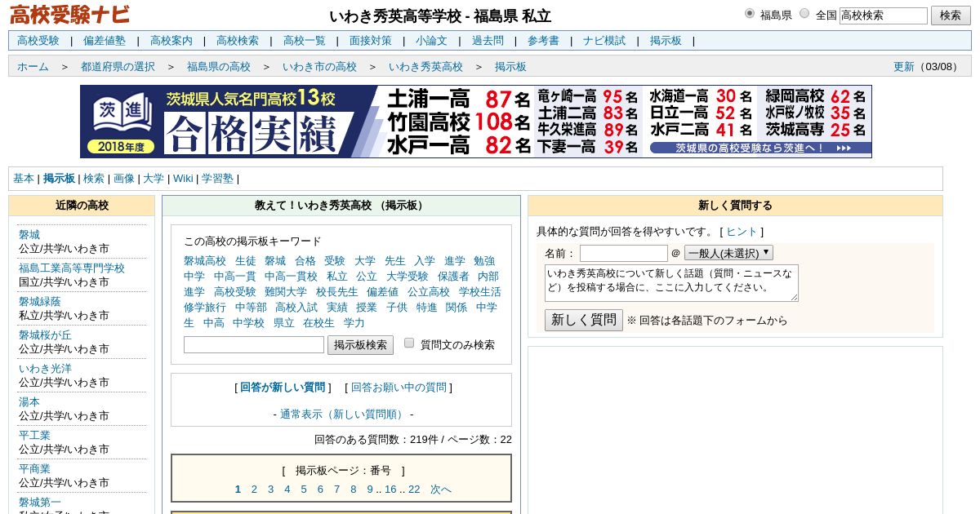Select the 全国 radio button
980x514 pixels.
coord(804,13)
